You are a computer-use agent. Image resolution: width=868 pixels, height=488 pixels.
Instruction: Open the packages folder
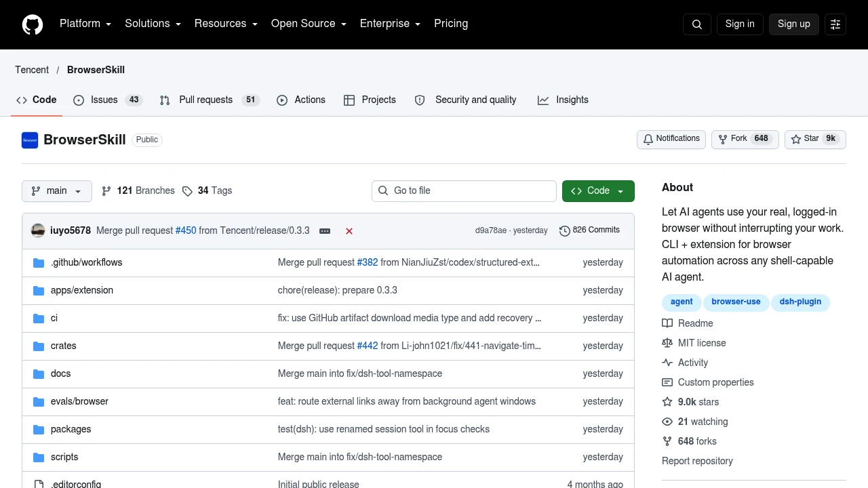click(71, 429)
